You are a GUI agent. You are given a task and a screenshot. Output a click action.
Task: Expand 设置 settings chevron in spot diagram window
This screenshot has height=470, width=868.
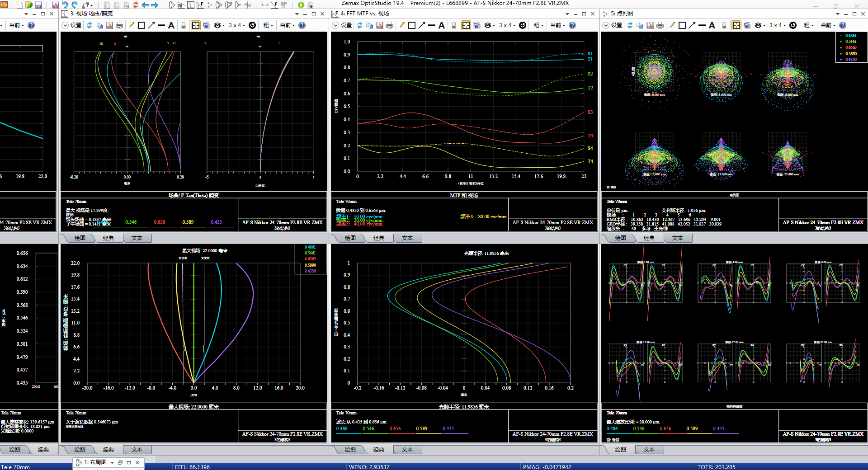click(x=606, y=25)
